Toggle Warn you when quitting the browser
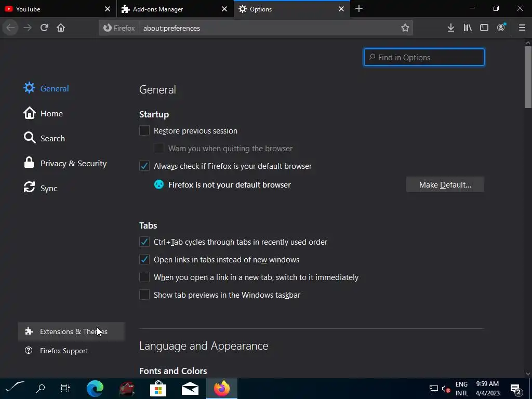 point(159,148)
